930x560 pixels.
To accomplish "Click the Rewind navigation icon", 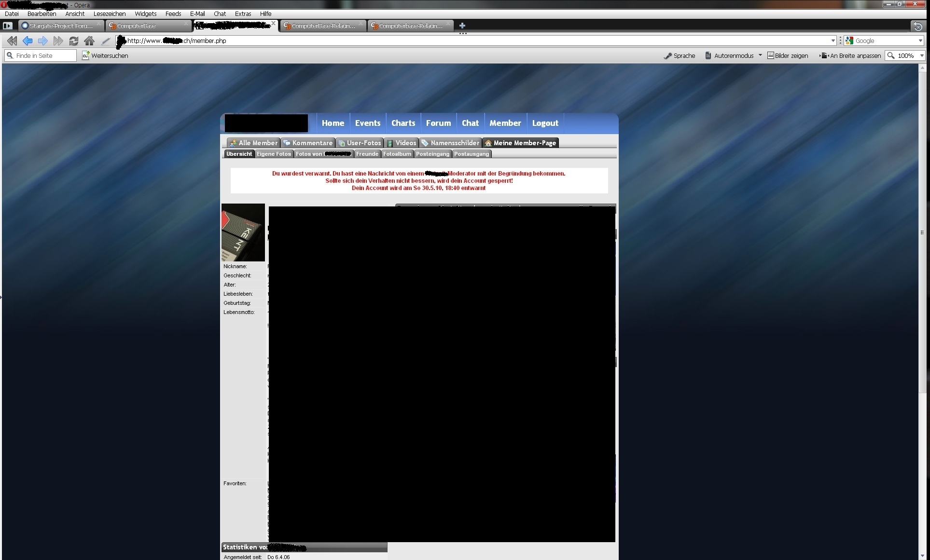I will pos(12,41).
